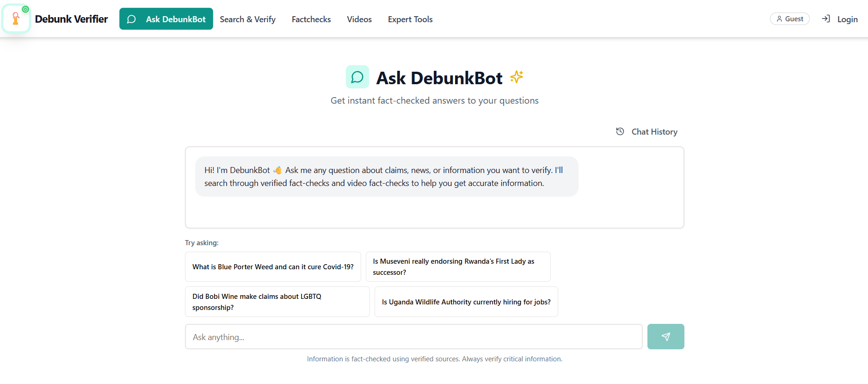Click the chat bubble icon beside heading
868x384 pixels.
pyautogui.click(x=357, y=77)
